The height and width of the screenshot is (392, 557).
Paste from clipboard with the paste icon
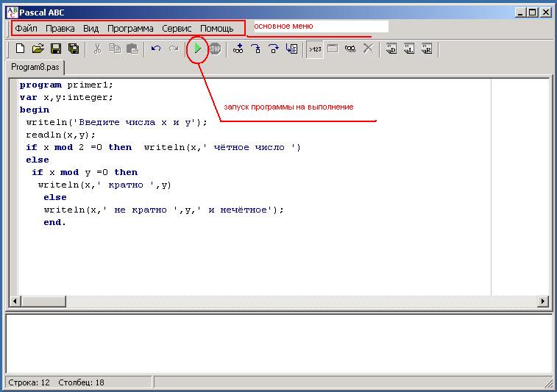tap(132, 49)
